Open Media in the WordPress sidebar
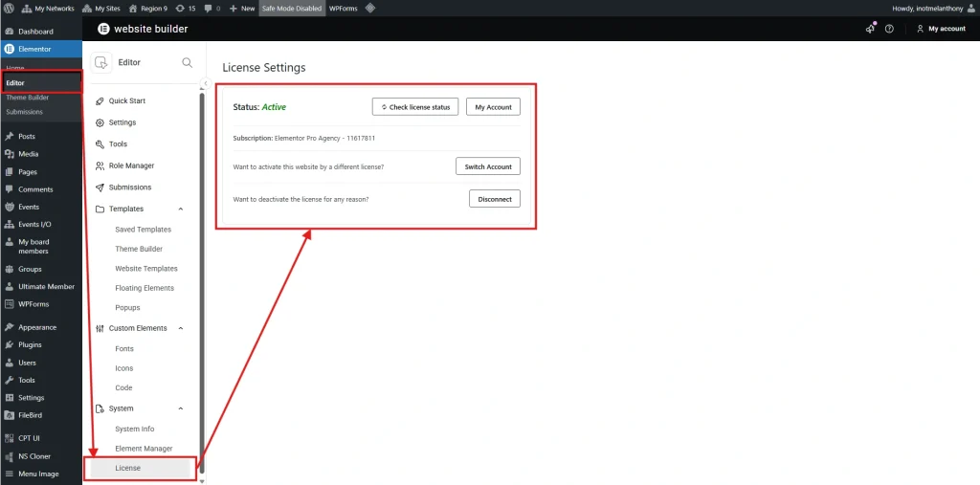Viewport: 980px width, 485px height. 40,154
